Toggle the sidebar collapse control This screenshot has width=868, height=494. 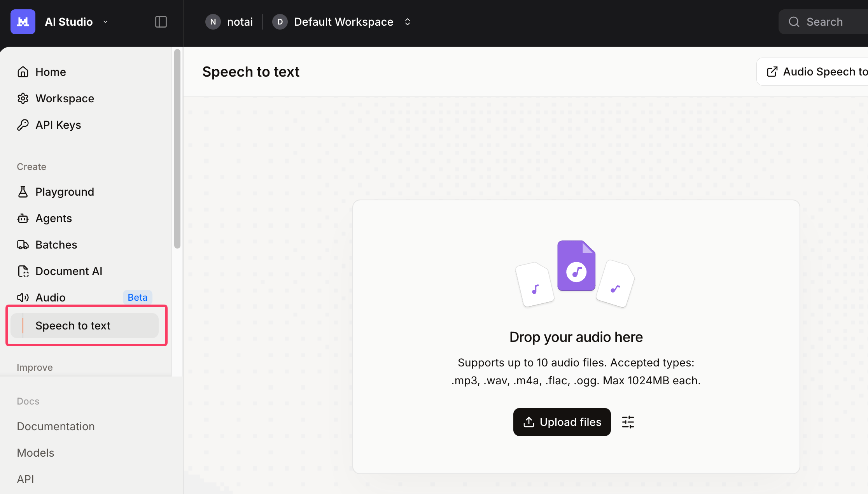pyautogui.click(x=161, y=22)
